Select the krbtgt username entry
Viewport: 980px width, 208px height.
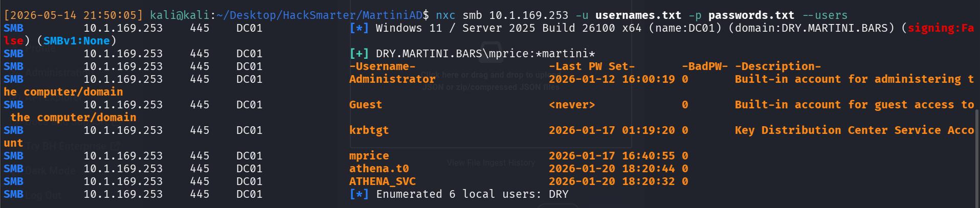[x=369, y=130]
